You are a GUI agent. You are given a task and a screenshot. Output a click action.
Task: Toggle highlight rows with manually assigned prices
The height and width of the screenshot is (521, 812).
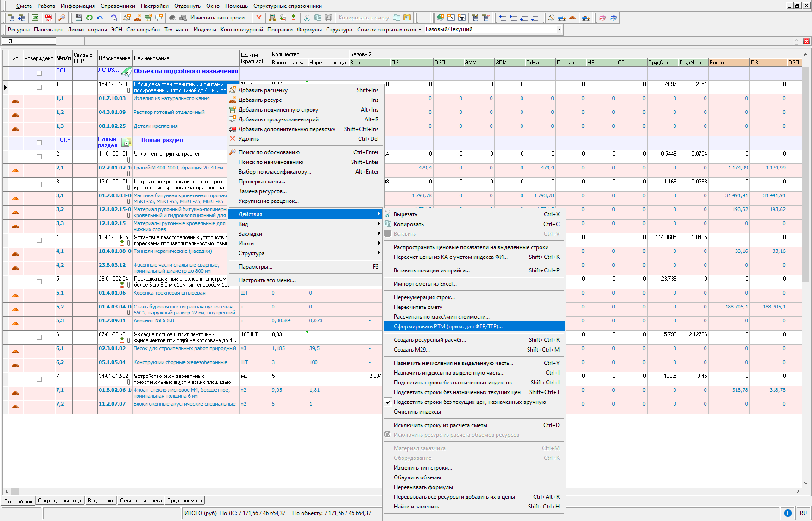click(470, 402)
